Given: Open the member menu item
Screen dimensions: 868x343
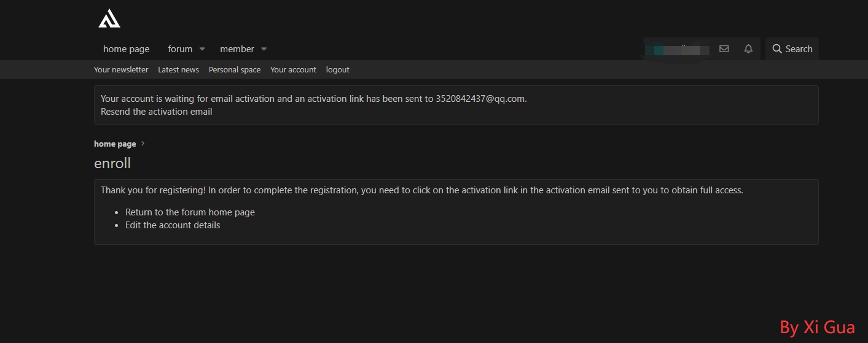Looking at the screenshot, I should [237, 49].
